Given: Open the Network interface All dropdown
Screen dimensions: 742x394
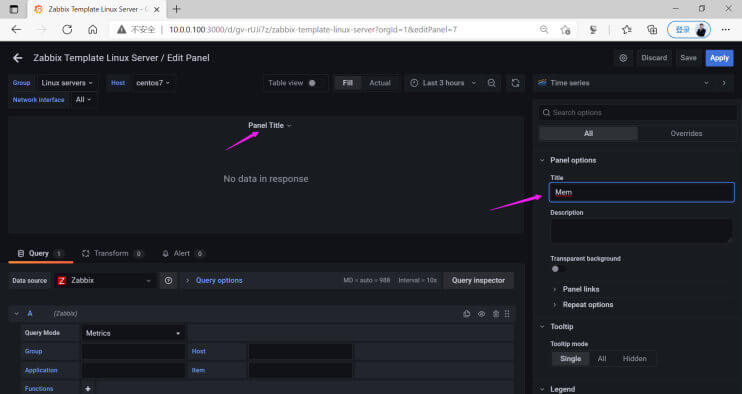Looking at the screenshot, I should pyautogui.click(x=83, y=99).
